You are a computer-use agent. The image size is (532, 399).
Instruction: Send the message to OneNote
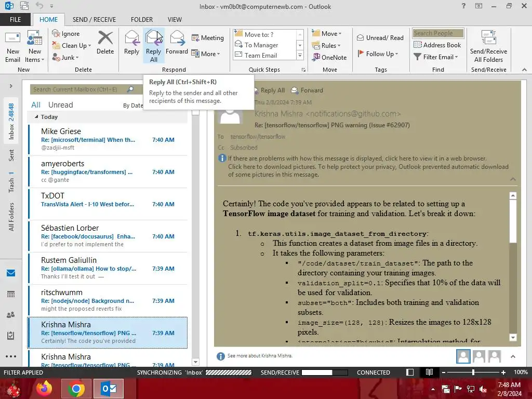[329, 57]
